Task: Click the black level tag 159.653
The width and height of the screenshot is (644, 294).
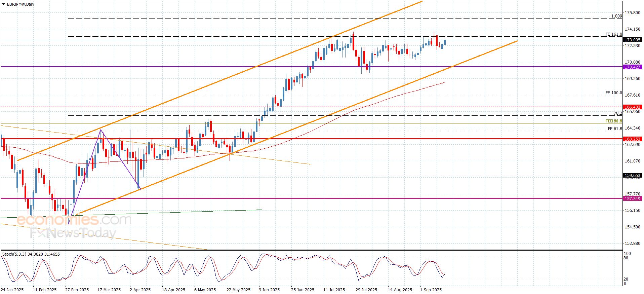Action: coord(632,175)
